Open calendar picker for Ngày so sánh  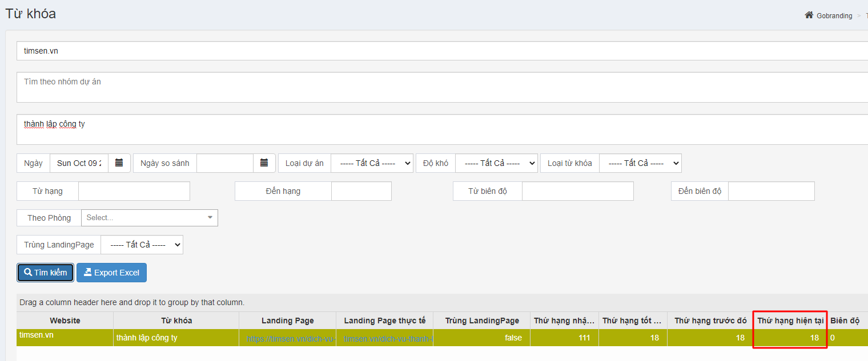coord(264,163)
